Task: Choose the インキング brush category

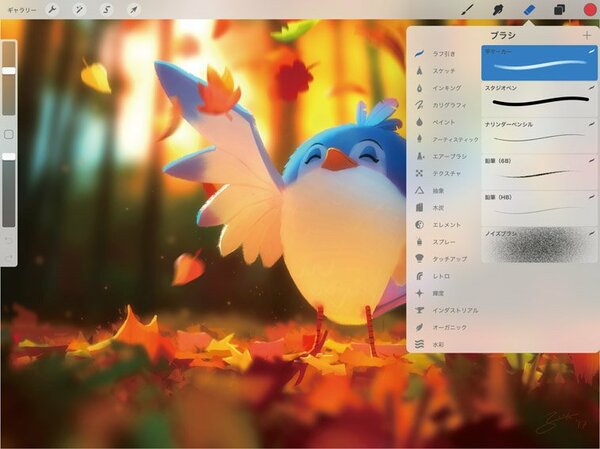Action: click(439, 88)
